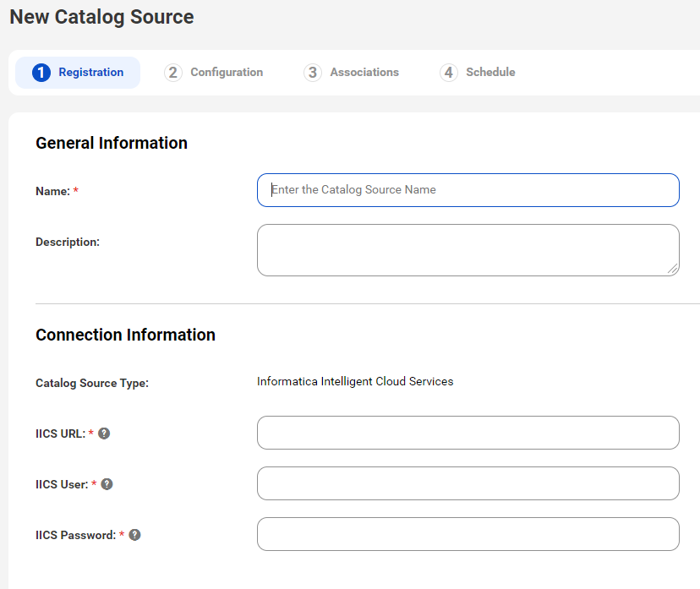
Task: Click the 'General Information' heading
Action: [x=112, y=143]
